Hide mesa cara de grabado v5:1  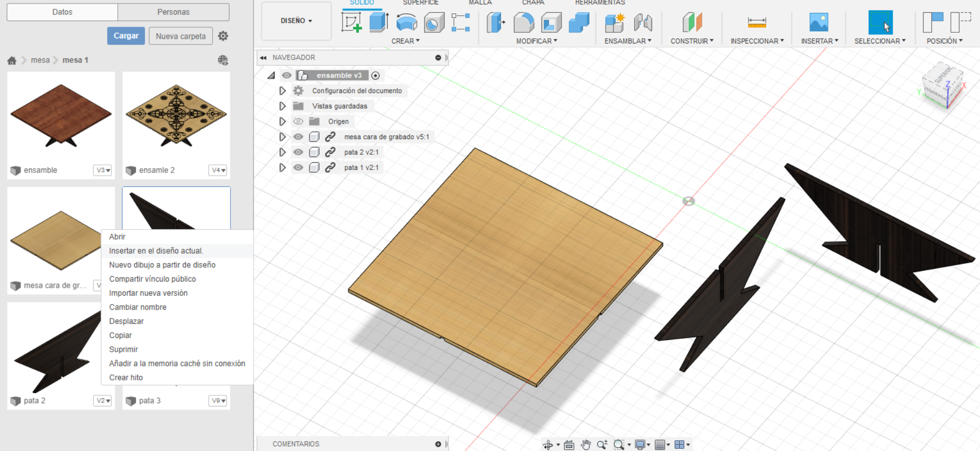pyautogui.click(x=298, y=137)
